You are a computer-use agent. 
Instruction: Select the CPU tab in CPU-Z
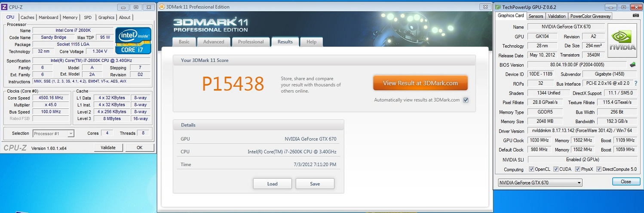tap(10, 17)
